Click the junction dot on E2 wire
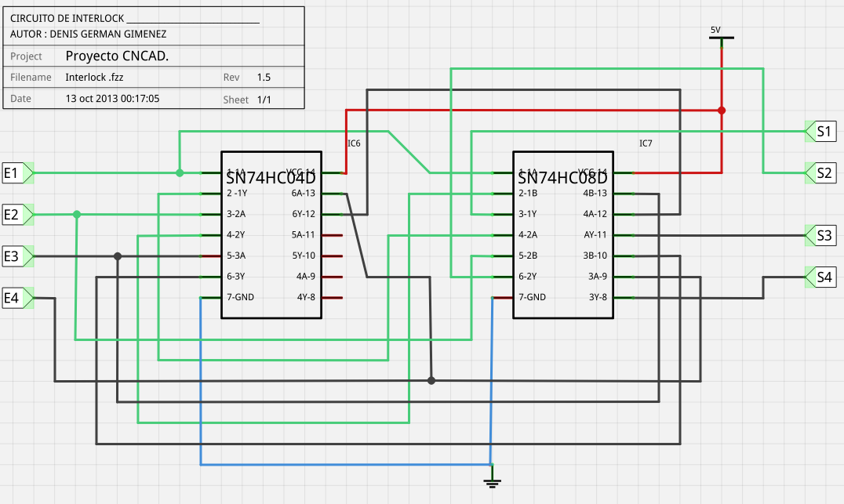Image resolution: width=844 pixels, height=504 pixels. pyautogui.click(x=77, y=215)
